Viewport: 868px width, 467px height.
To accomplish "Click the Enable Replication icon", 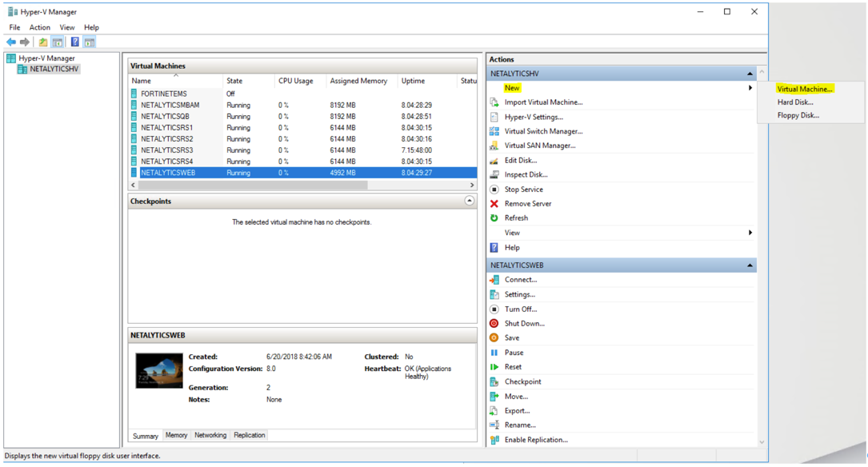I will coord(494,440).
